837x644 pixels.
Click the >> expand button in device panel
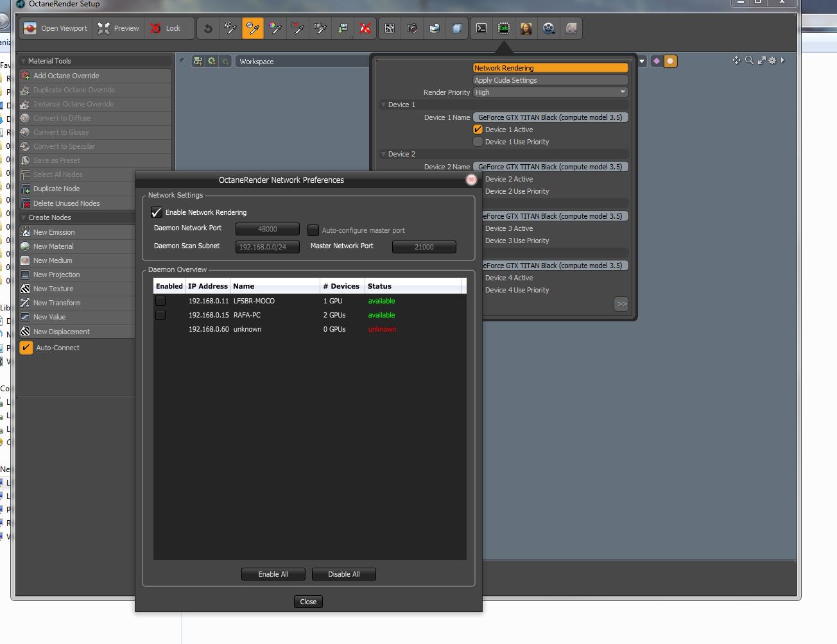point(621,304)
